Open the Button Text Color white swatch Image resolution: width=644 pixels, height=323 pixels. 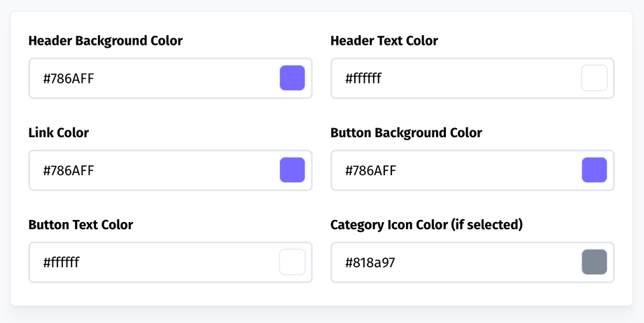coord(292,262)
